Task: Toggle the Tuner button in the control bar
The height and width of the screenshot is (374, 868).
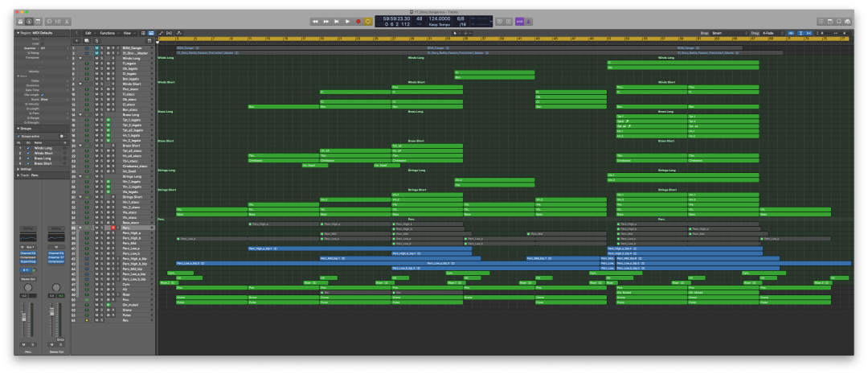Action: coord(508,21)
